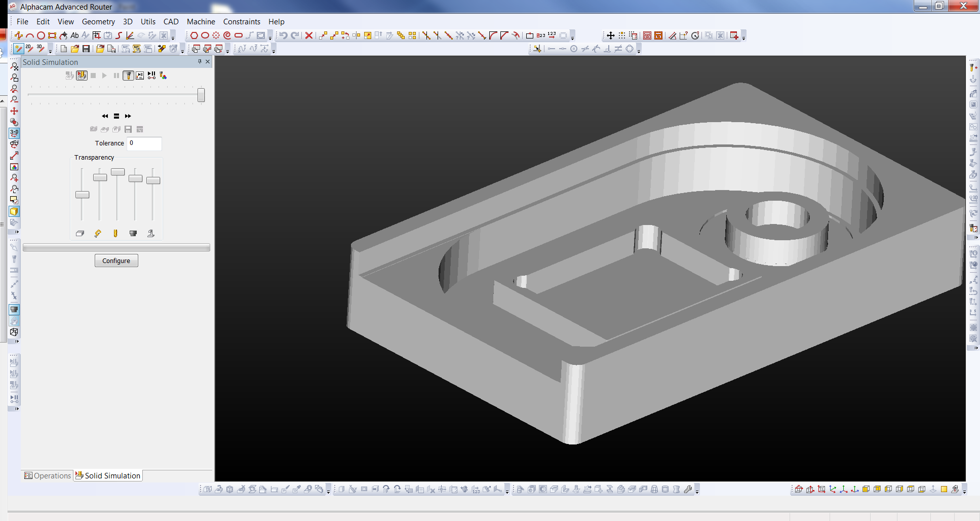Open the Machine menu

coord(201,21)
